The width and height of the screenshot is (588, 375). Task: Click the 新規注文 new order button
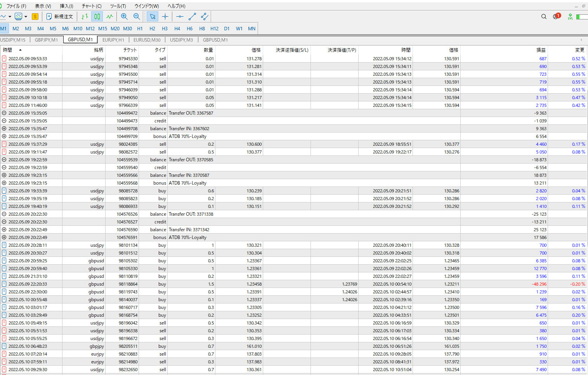pos(59,16)
